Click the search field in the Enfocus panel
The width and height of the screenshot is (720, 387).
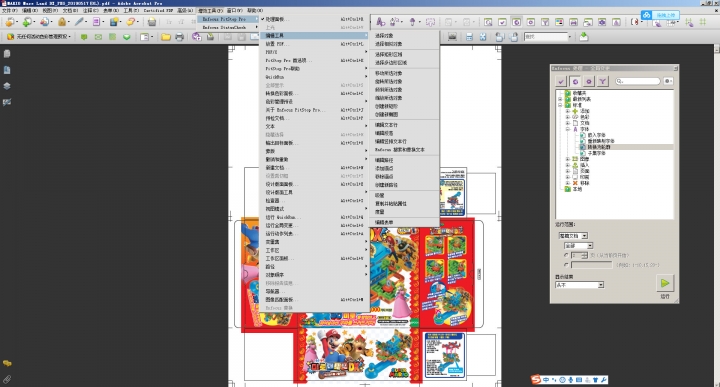[x=637, y=81]
